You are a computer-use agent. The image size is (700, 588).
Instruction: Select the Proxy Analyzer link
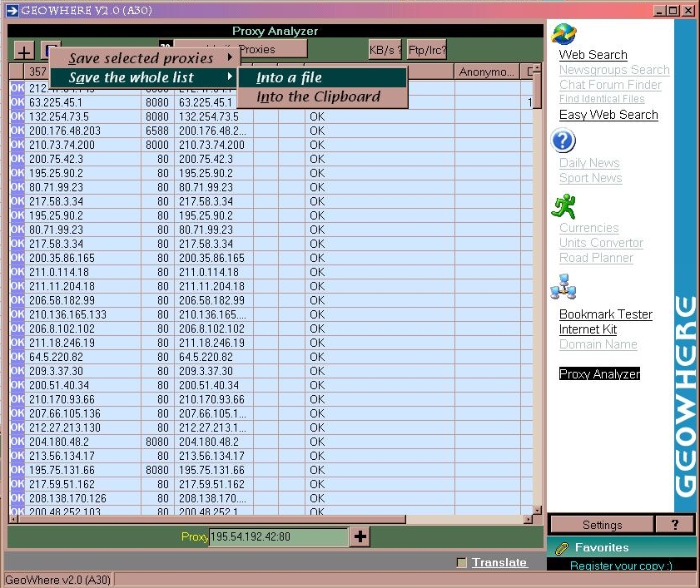point(599,374)
